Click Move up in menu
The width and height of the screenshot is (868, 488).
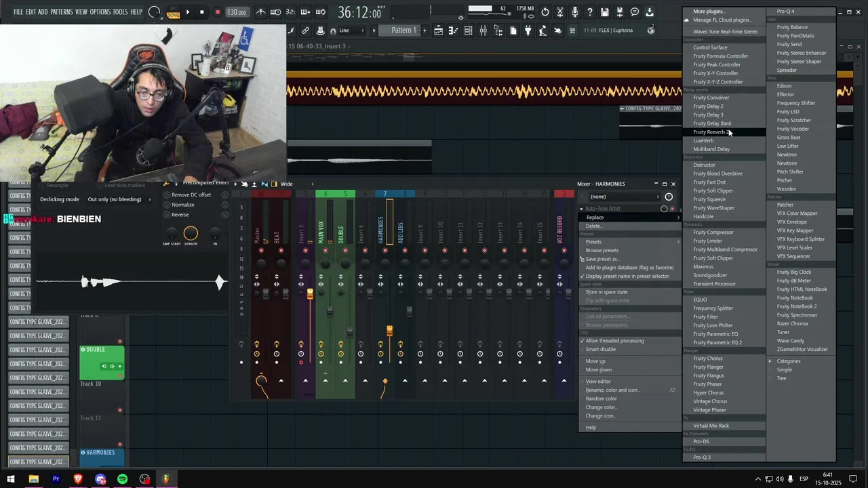coord(630,361)
